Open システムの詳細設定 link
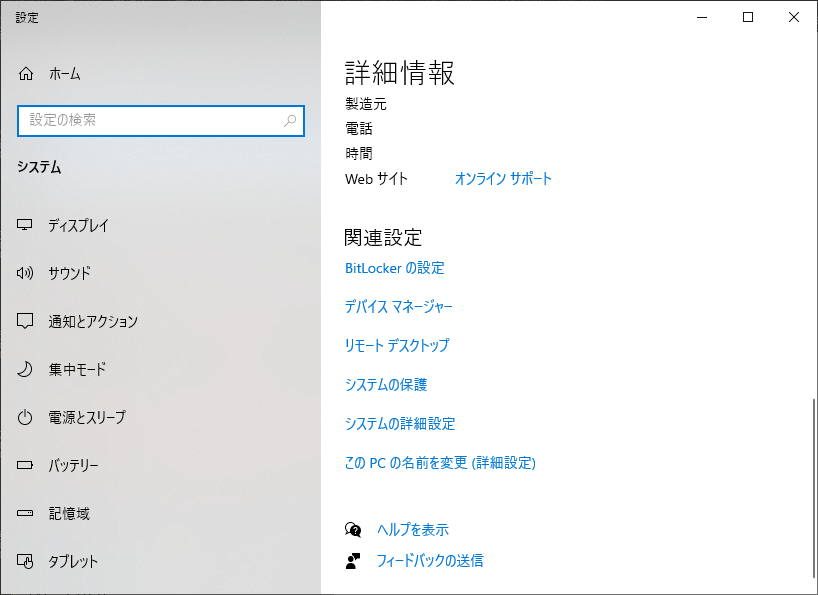Image resolution: width=818 pixels, height=595 pixels. point(400,423)
